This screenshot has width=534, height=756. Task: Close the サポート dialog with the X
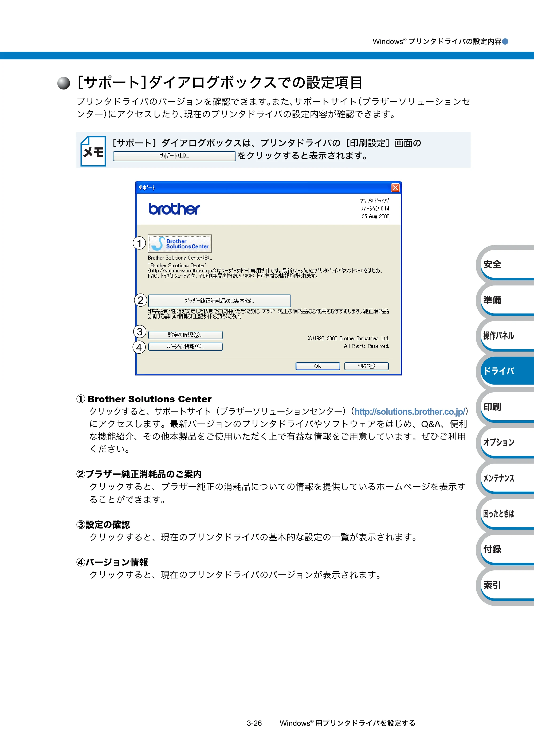[395, 188]
